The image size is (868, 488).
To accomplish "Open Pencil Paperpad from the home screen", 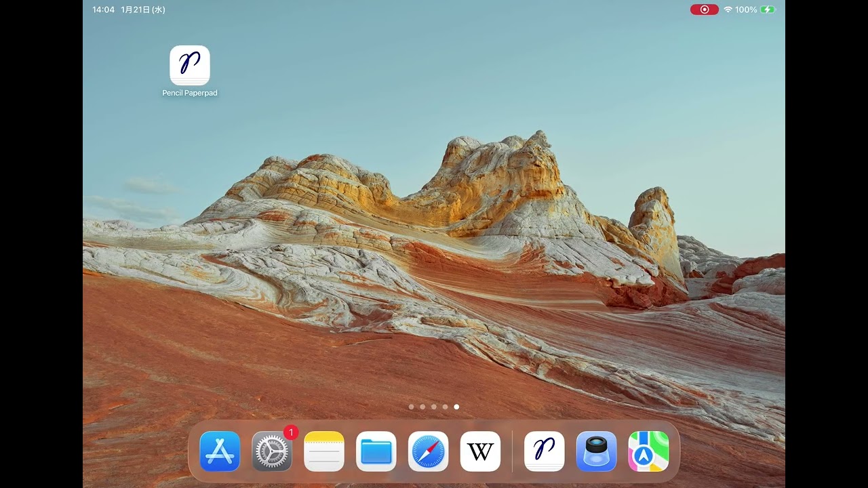I will coord(190,66).
